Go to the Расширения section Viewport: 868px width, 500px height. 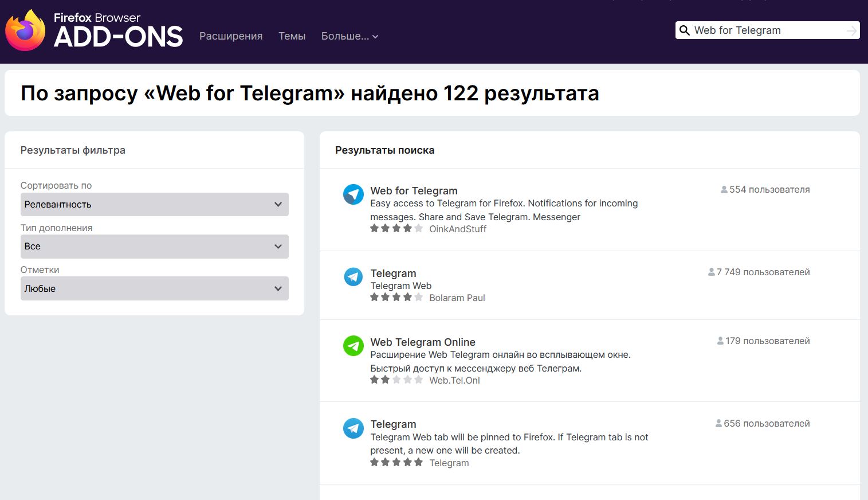(x=231, y=36)
